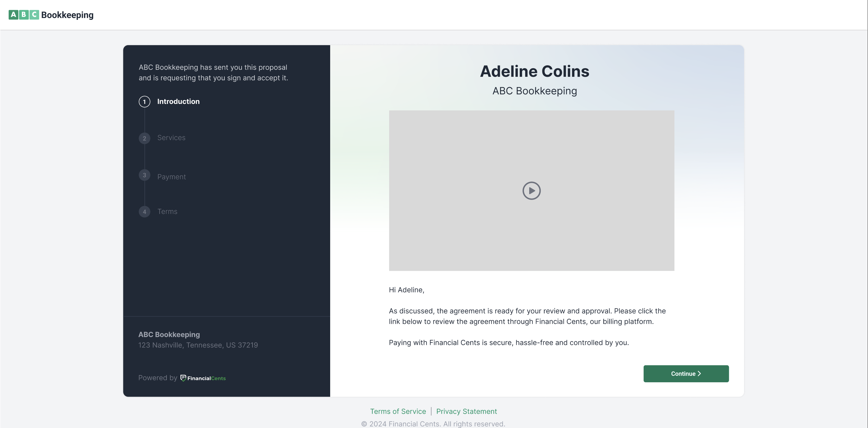Screen dimensions: 868x428
Task: Click the 'Hi Adeline,' greeting text
Action: click(406, 290)
